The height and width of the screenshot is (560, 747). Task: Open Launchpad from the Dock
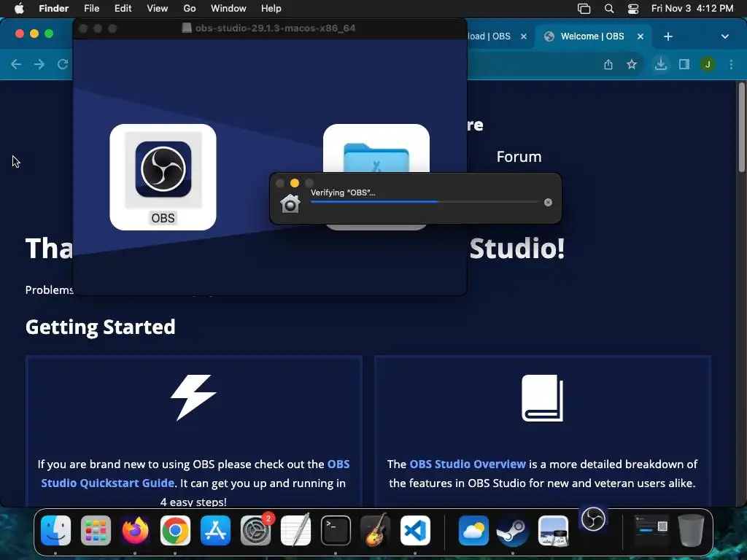pos(96,531)
